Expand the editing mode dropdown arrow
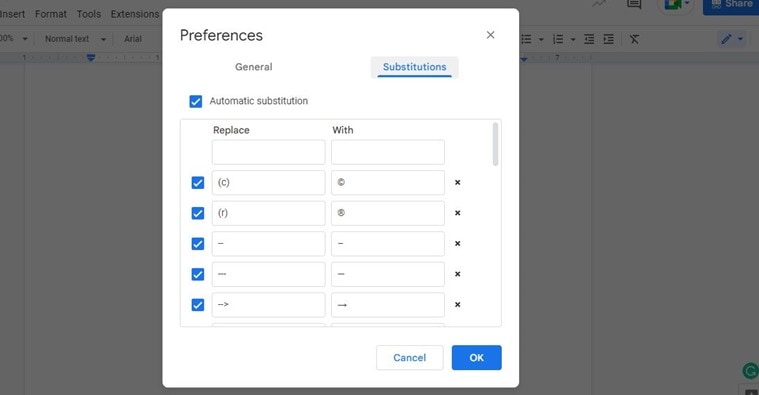This screenshot has height=395, width=759. 740,39
